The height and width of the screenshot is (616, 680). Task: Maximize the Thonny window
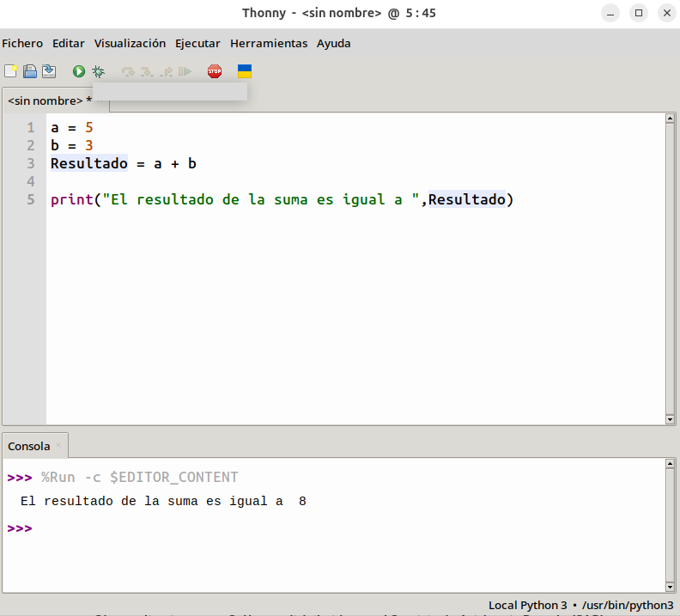click(x=639, y=13)
